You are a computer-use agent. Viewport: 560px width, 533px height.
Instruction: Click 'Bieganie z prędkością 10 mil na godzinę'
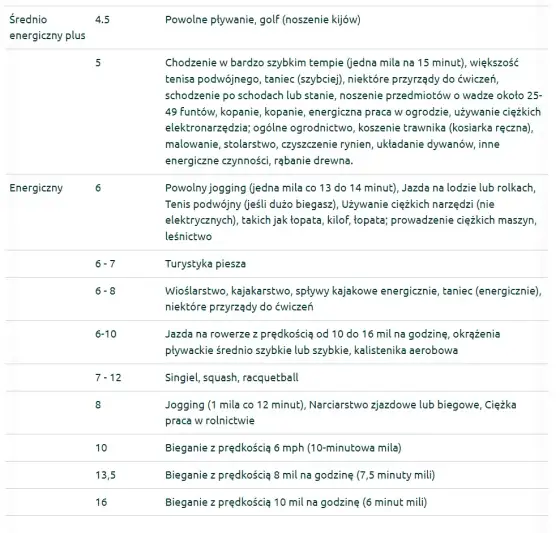tap(262, 502)
